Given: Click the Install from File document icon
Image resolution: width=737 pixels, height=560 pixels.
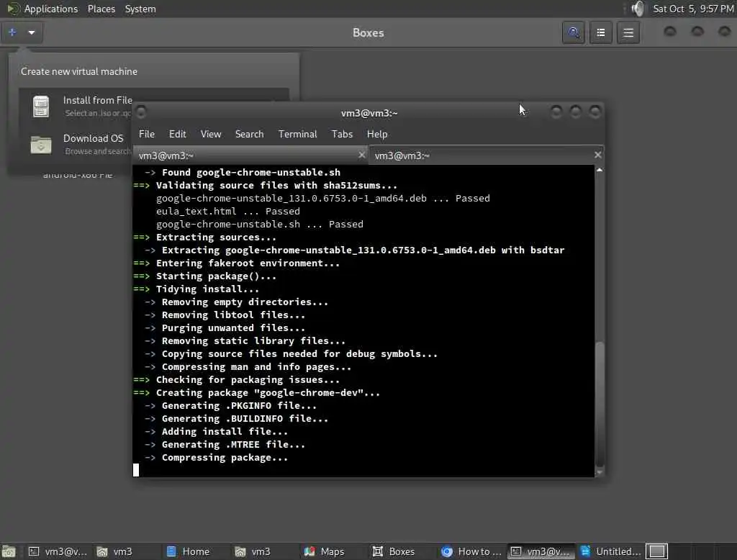Looking at the screenshot, I should coord(41,107).
